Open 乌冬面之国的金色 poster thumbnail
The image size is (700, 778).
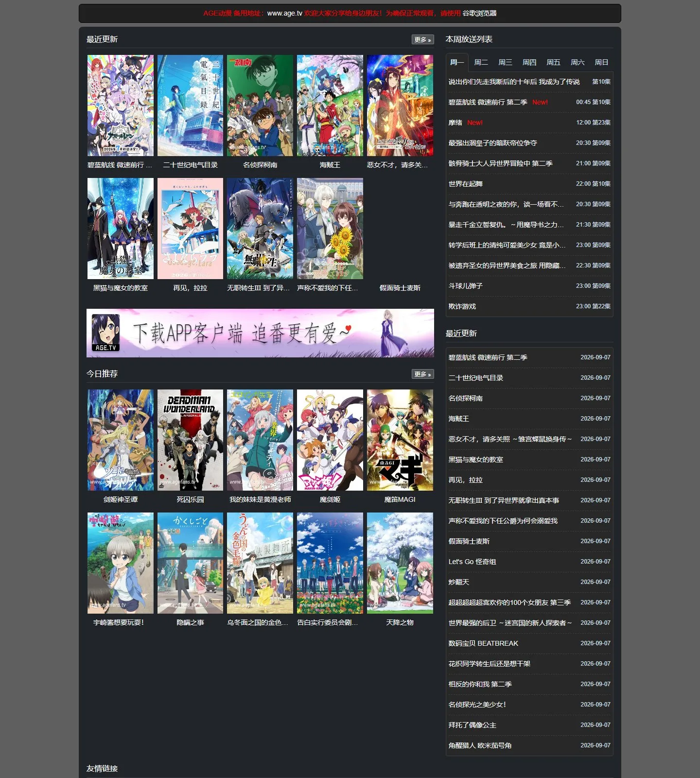[260, 563]
